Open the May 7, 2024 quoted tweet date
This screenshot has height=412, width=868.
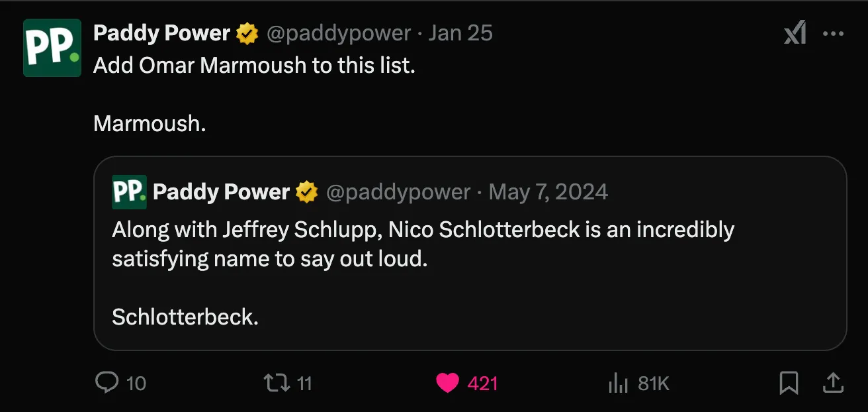[548, 192]
